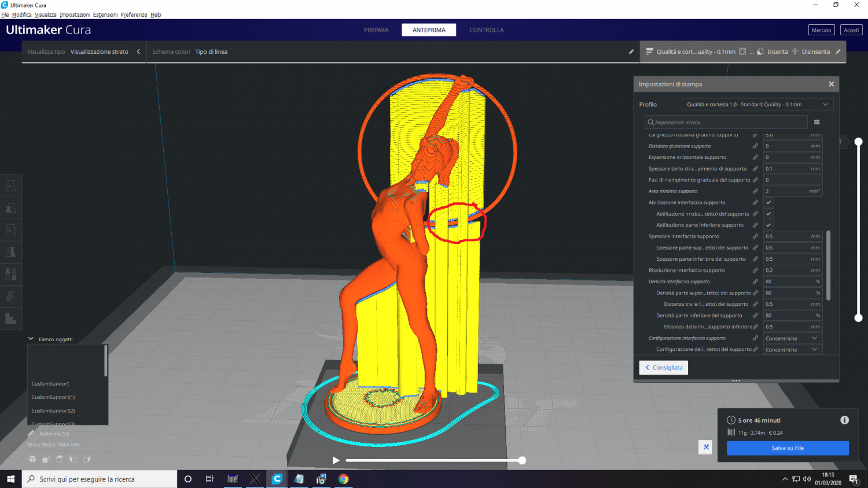The height and width of the screenshot is (488, 868).
Task: Toggle Abilitazione irrobu...tetto) del supporto checkbox
Action: click(x=768, y=214)
